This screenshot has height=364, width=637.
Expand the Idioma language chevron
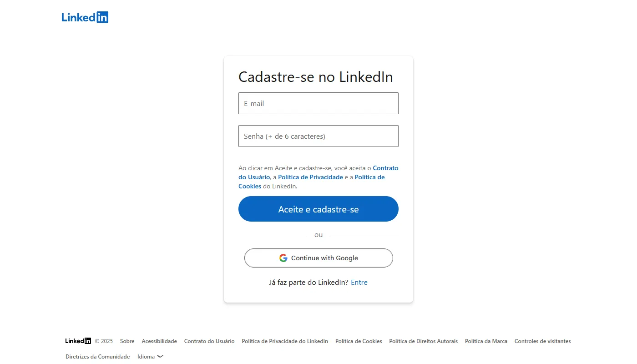tap(160, 357)
